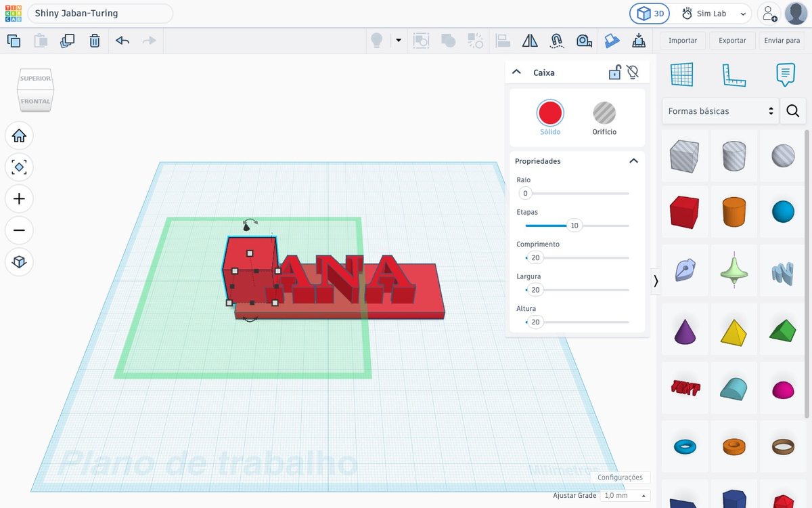Adjust the Comprimento slider handle
Image resolution: width=812 pixels, height=508 pixels.
(535, 258)
